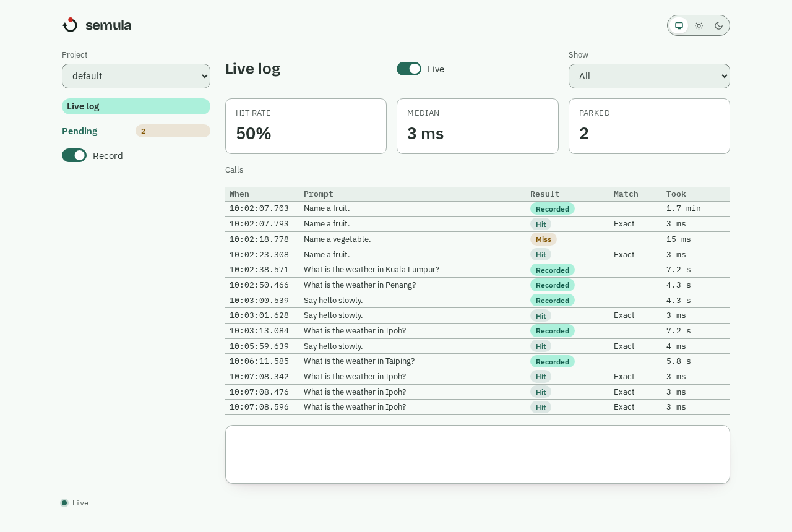Select the row at 10:07:08.596
The image size is (792, 532).
tap(478, 407)
